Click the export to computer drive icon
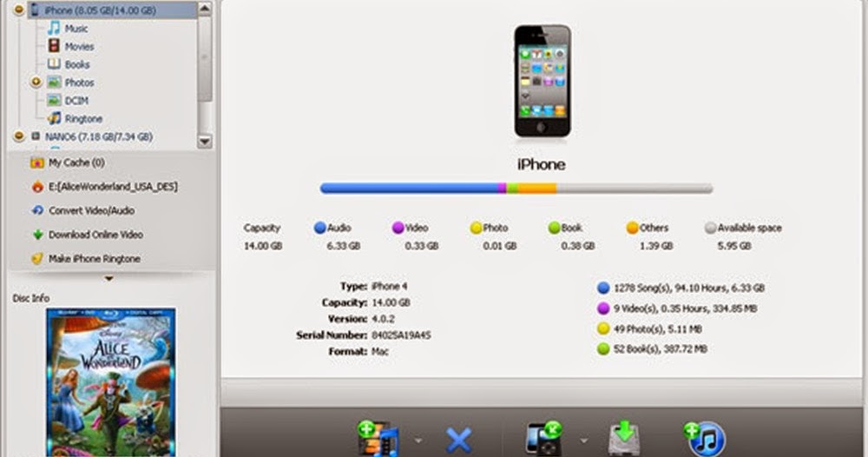The height and width of the screenshot is (457, 868). click(625, 439)
